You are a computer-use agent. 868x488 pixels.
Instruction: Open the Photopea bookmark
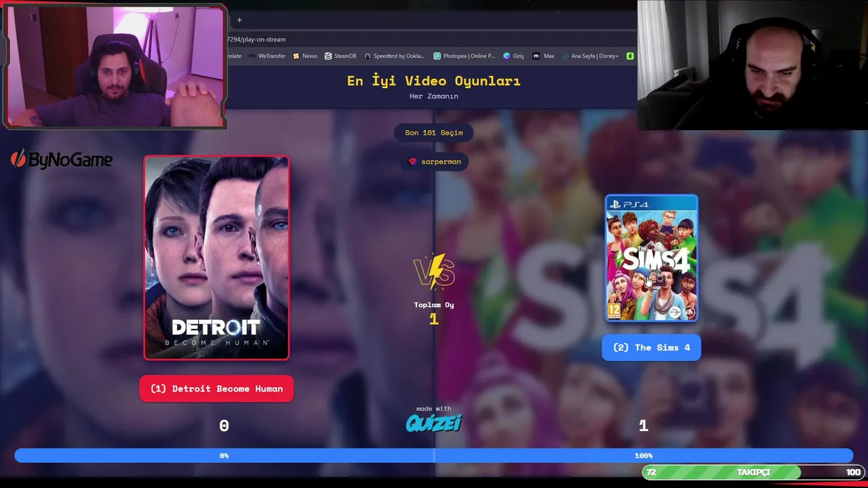click(x=465, y=56)
